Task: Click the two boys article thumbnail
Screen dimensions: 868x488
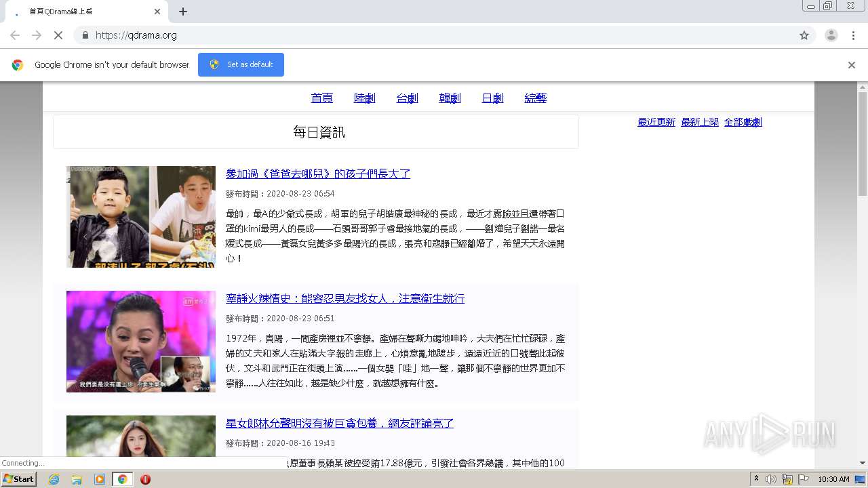Action: [141, 217]
